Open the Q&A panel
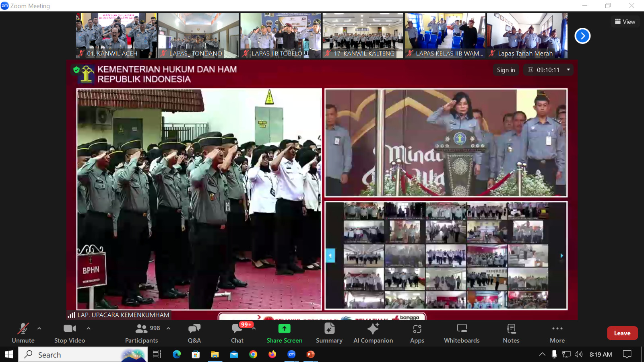 click(x=194, y=333)
